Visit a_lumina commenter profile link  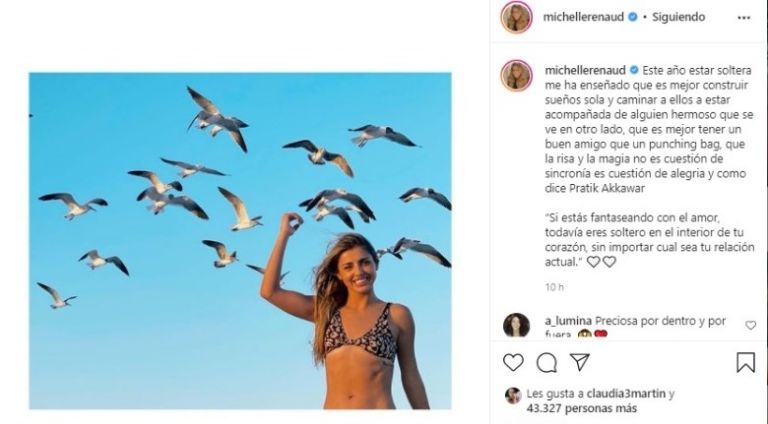[567, 320]
